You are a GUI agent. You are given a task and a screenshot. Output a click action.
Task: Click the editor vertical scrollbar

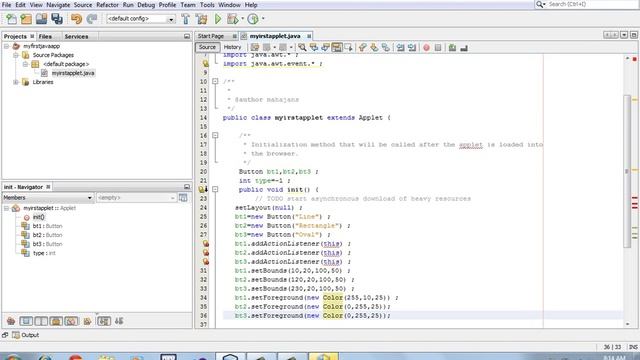coord(627,171)
